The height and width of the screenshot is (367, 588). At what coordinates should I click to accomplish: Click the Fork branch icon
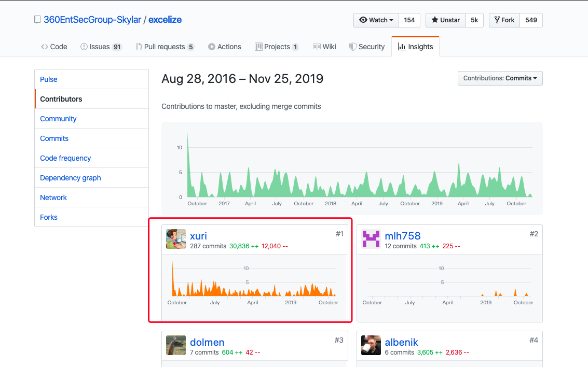click(497, 20)
